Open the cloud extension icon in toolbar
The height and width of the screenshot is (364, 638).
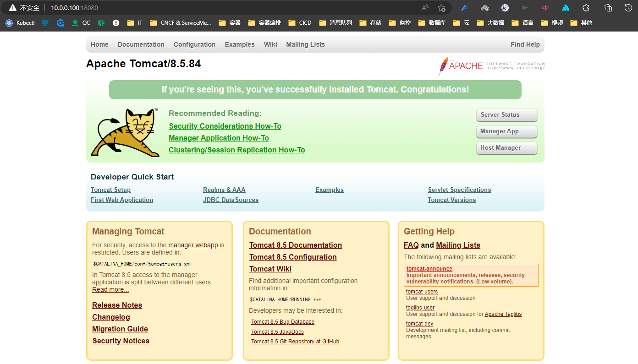pos(485,8)
